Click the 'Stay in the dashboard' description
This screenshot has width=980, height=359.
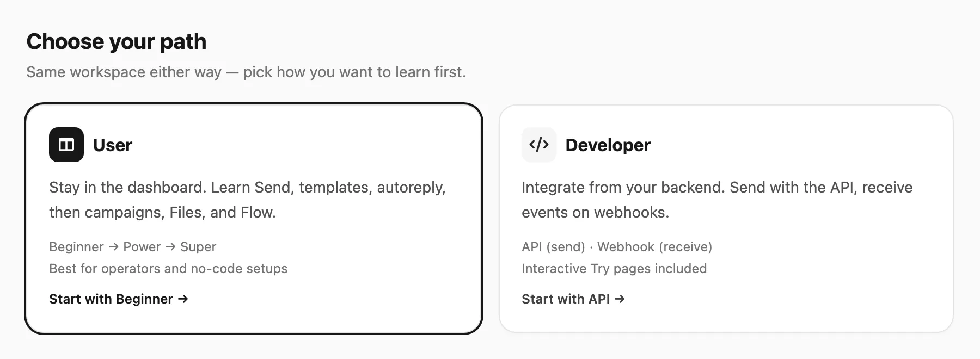pos(248,200)
